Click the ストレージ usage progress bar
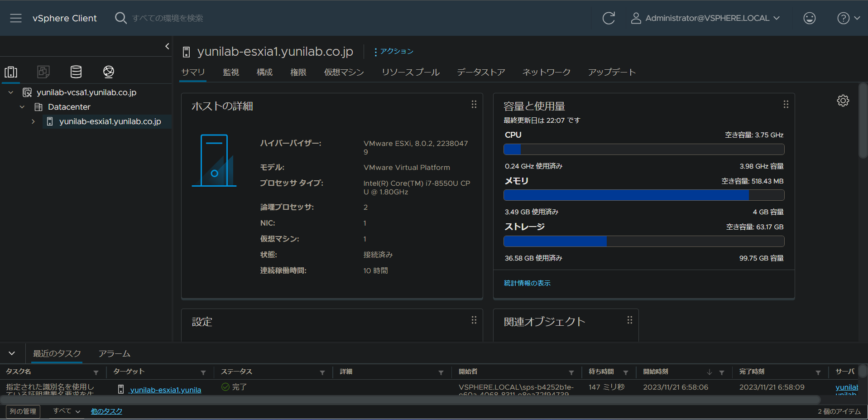 click(x=644, y=241)
